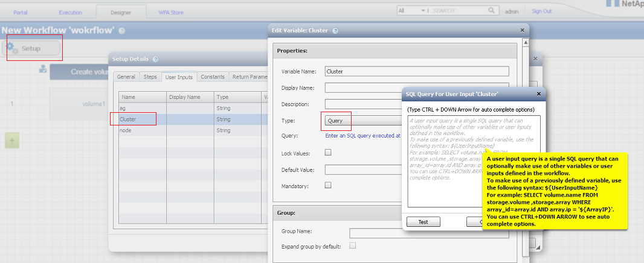This screenshot has height=263, width=644.
Task: Click the Create volume command header
Action: [79, 72]
